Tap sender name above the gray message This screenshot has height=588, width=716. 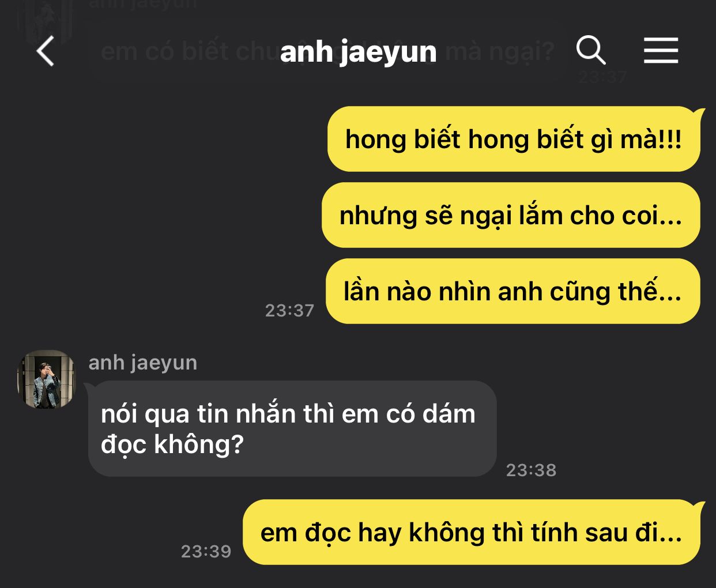pyautogui.click(x=143, y=362)
